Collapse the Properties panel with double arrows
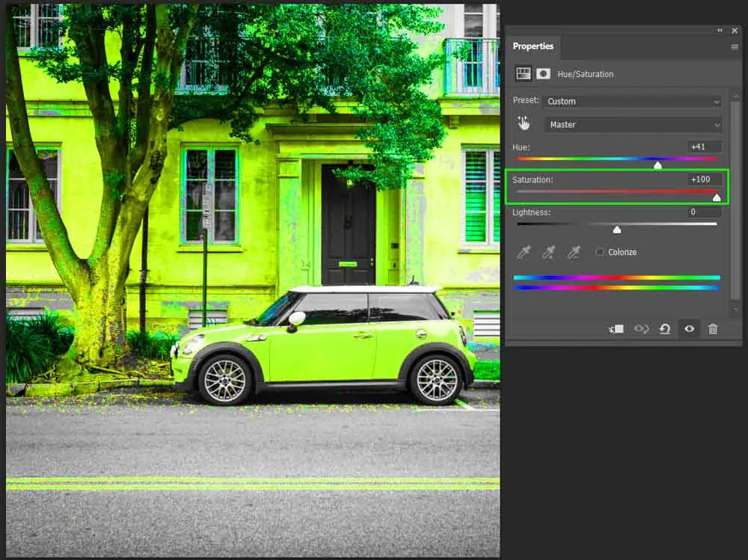Screen dimensions: 748x560 720,31
